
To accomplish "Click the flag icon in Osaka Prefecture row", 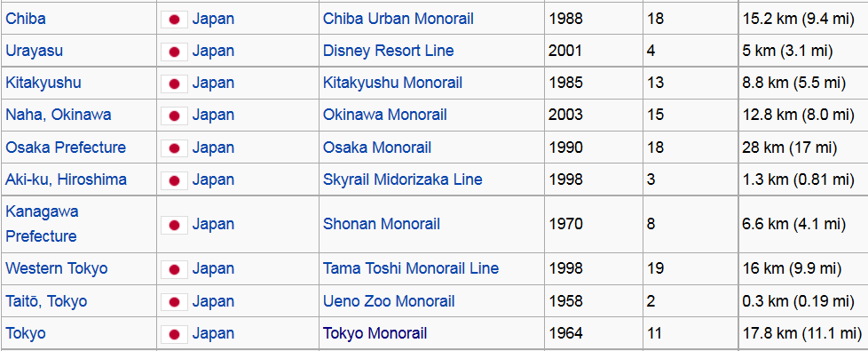I will pos(174,148).
